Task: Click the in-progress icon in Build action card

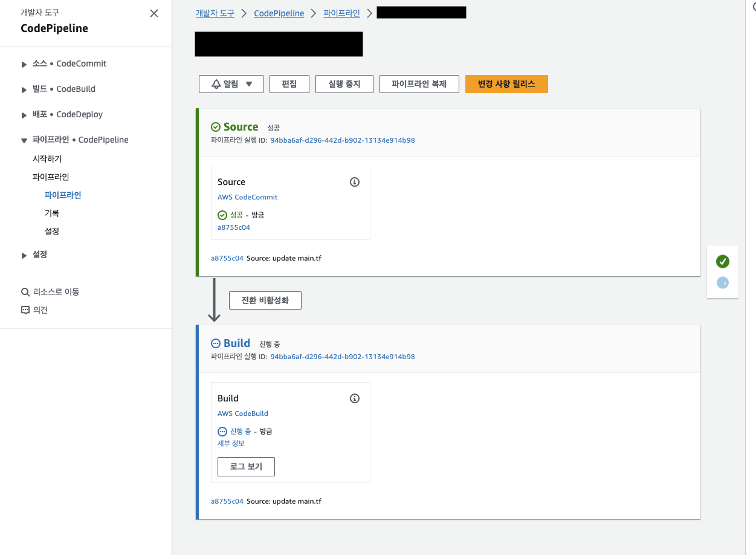Action: (x=222, y=431)
